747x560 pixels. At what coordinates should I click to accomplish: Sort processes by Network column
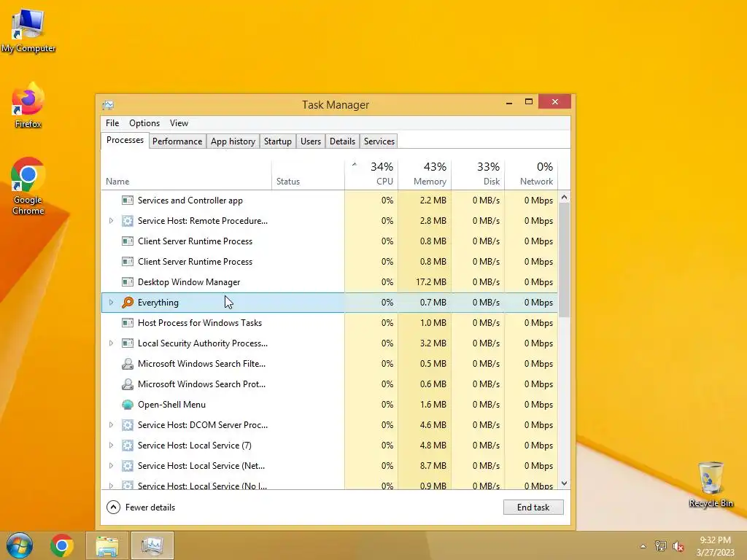(531, 174)
